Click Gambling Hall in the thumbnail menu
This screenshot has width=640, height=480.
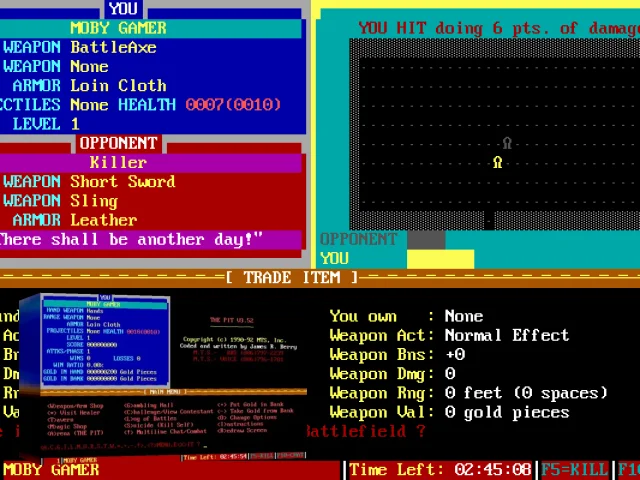pyautogui.click(x=149, y=405)
